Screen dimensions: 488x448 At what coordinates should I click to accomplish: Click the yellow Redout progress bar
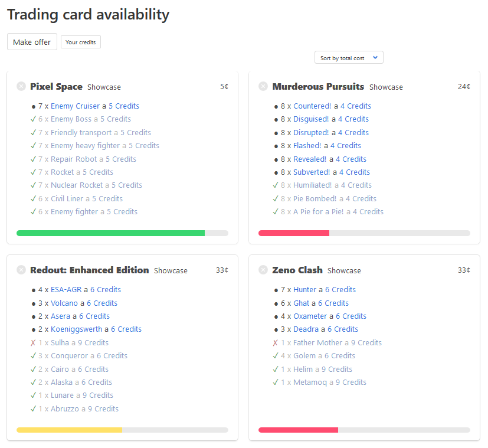point(69,430)
